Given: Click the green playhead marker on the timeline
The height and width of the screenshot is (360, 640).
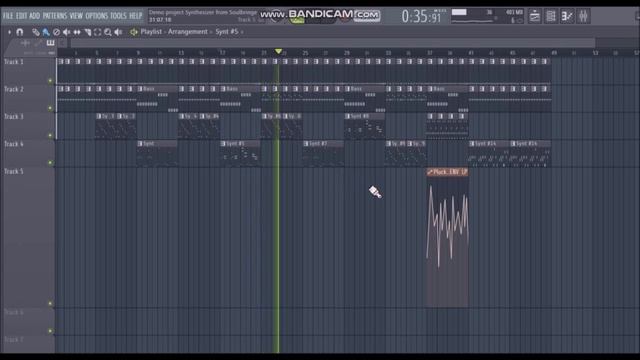Looking at the screenshot, I should coord(278,51).
